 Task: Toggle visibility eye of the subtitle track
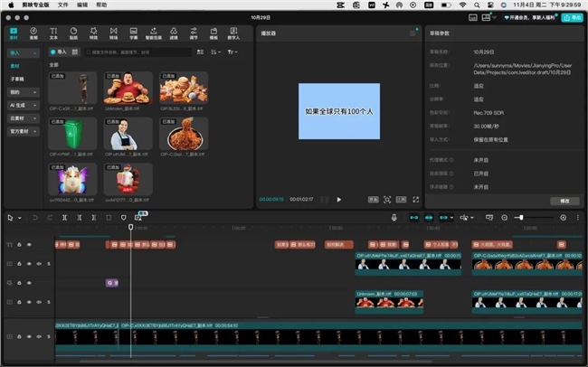[29, 244]
